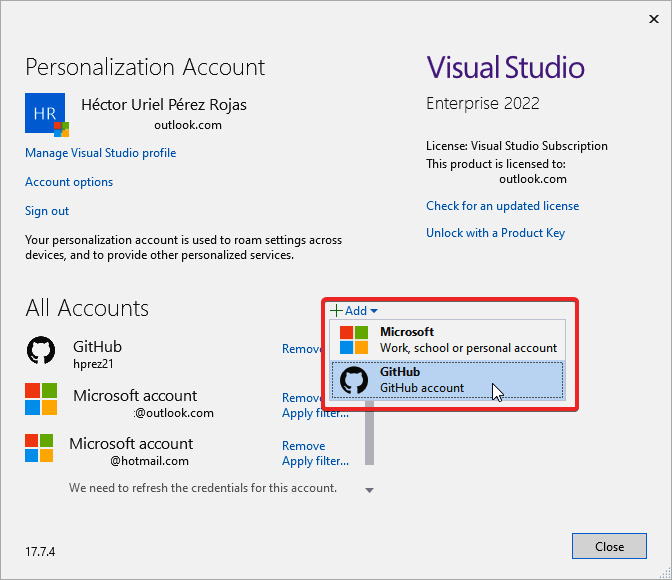Remove the hotmail.com Microsoft account
The image size is (672, 580).
click(x=303, y=446)
